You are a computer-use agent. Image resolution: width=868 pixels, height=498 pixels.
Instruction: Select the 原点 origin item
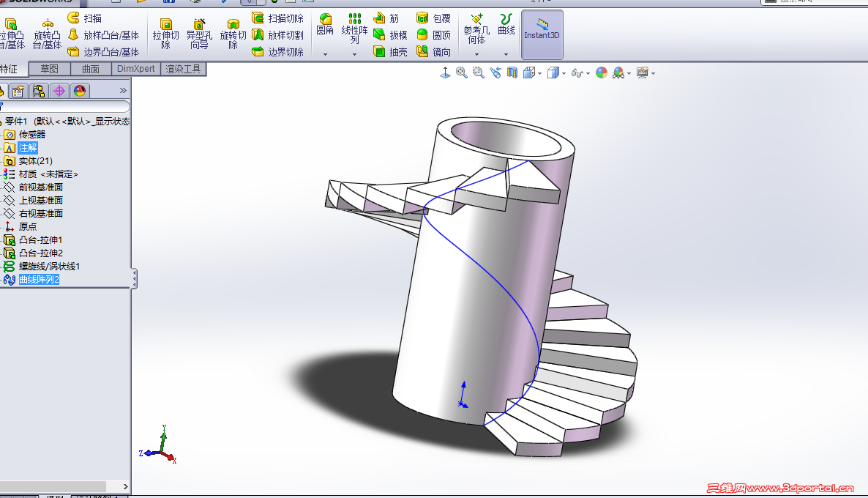click(20, 226)
